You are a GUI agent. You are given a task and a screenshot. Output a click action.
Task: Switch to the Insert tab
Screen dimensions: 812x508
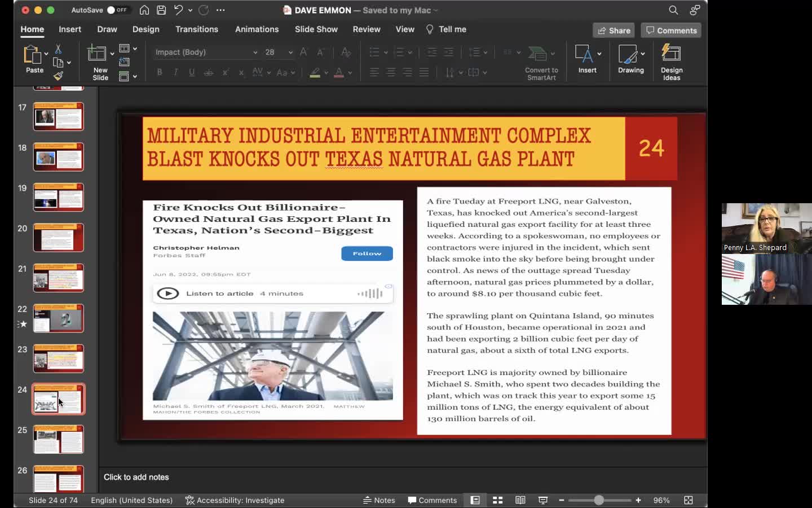pos(70,29)
